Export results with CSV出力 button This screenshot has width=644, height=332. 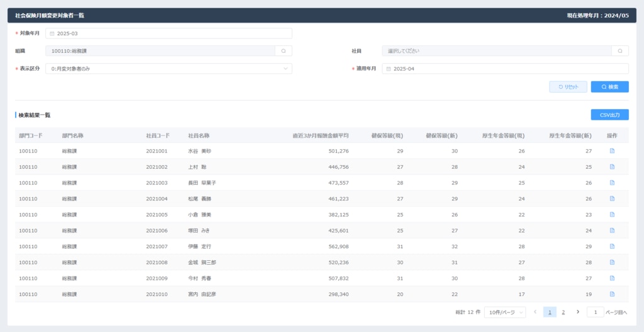tap(609, 115)
